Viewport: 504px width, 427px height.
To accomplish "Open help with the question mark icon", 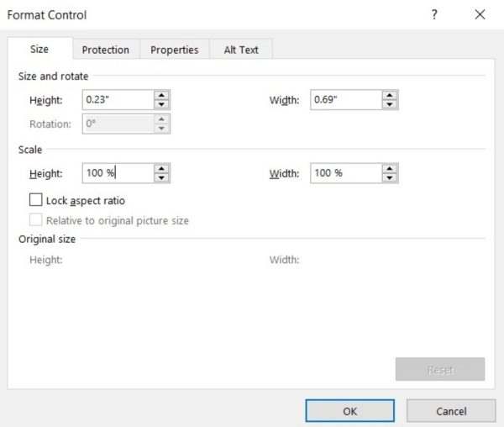I will click(434, 14).
